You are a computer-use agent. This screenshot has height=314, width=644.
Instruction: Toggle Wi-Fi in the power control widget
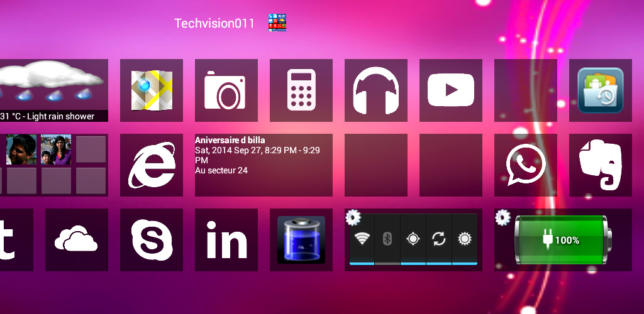(362, 239)
